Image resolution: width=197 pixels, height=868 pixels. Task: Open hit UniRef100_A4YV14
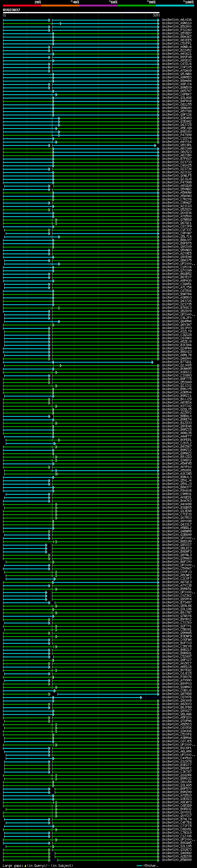pyautogui.click(x=177, y=142)
